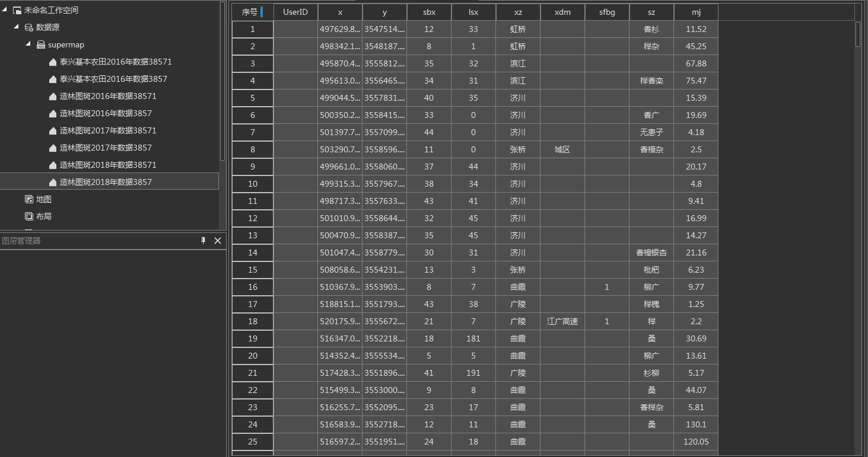Select dataset 造林图斑2016年数据38571
Image resolution: width=868 pixels, height=457 pixels.
coord(108,96)
